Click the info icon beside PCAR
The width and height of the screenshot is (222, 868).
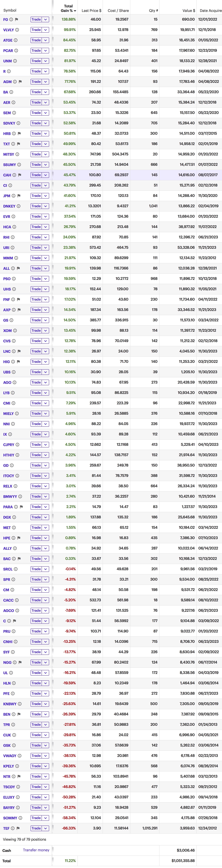[16, 51]
